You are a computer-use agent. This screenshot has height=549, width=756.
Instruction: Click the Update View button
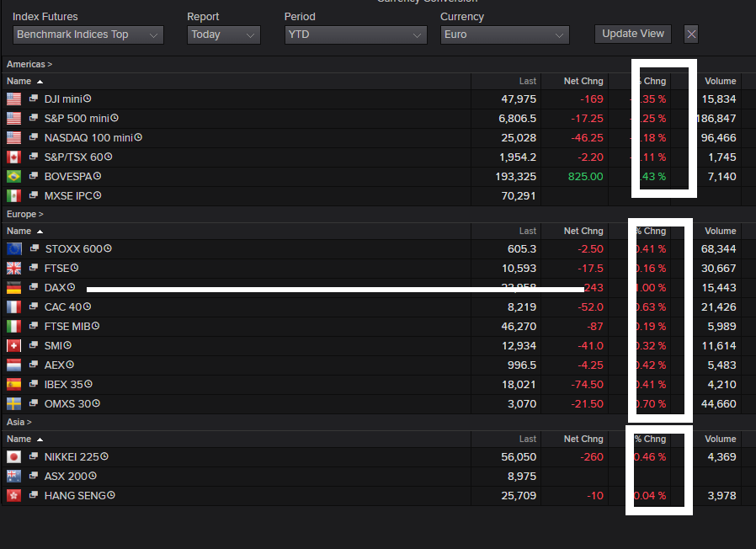[x=633, y=34]
